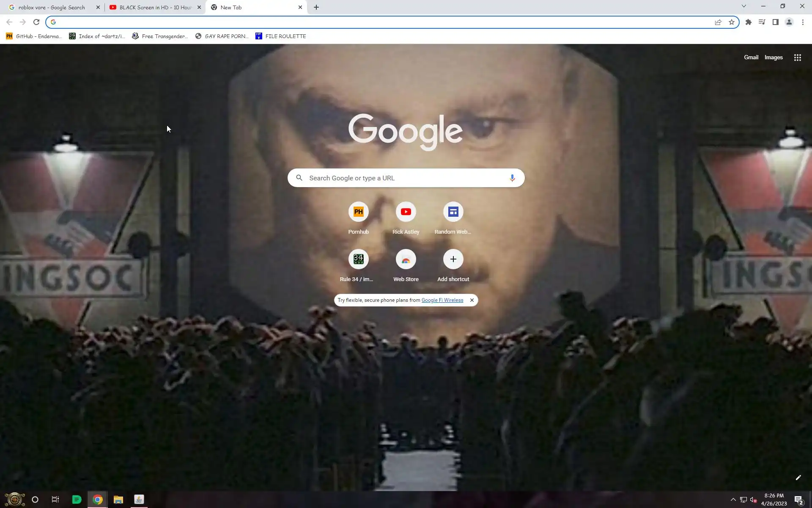This screenshot has height=508, width=812.
Task: Open the Google Fi Wireless link
Action: [442, 300]
